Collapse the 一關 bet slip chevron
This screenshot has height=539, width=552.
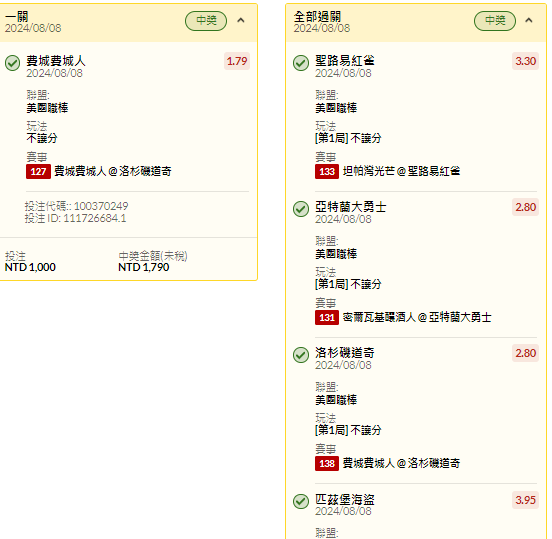tap(241, 20)
